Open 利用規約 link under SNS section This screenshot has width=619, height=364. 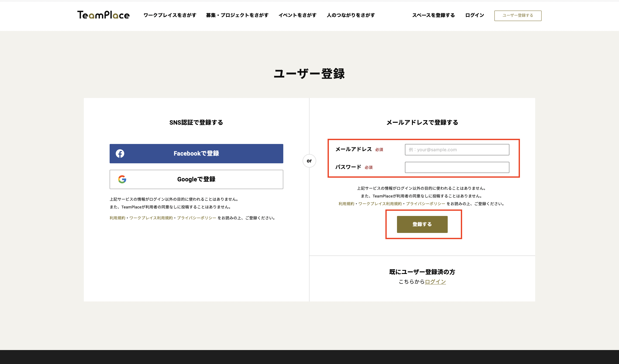pyautogui.click(x=117, y=218)
